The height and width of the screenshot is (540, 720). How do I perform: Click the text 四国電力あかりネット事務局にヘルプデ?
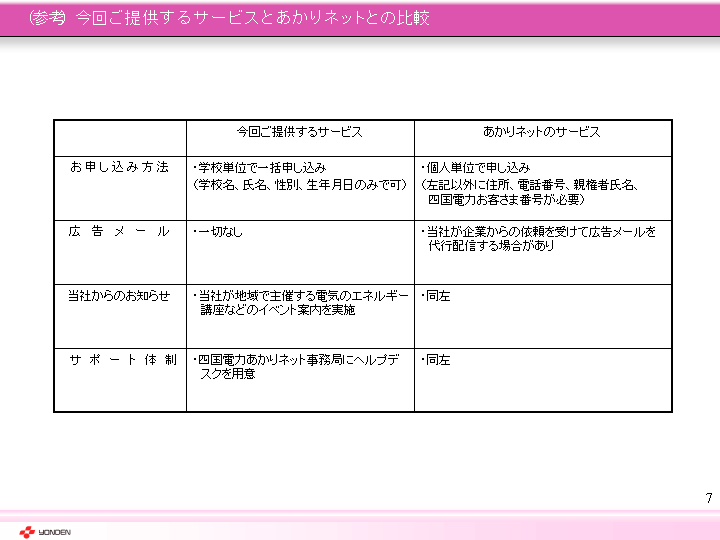coord(298,360)
